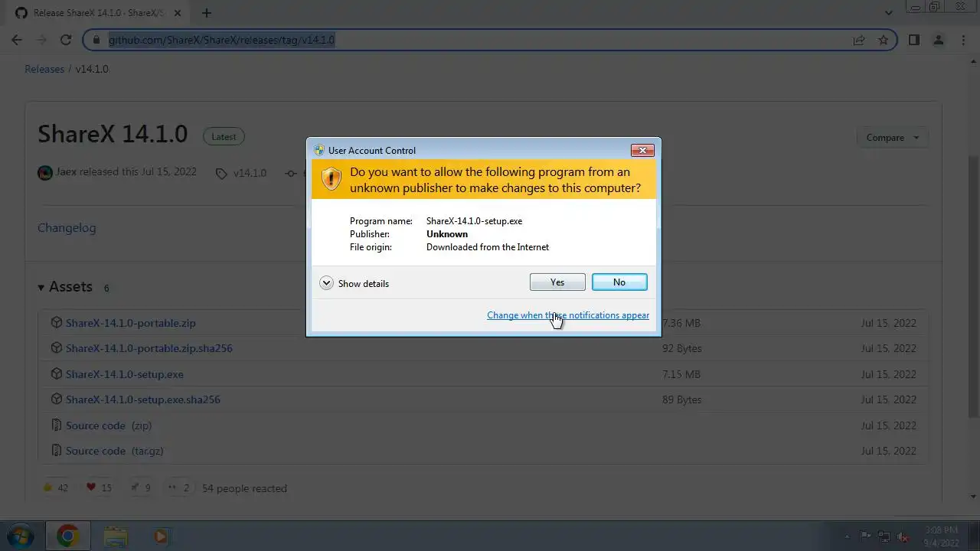Open the Chrome profile avatar icon
Viewport: 980px width, 551px height.
(939, 40)
